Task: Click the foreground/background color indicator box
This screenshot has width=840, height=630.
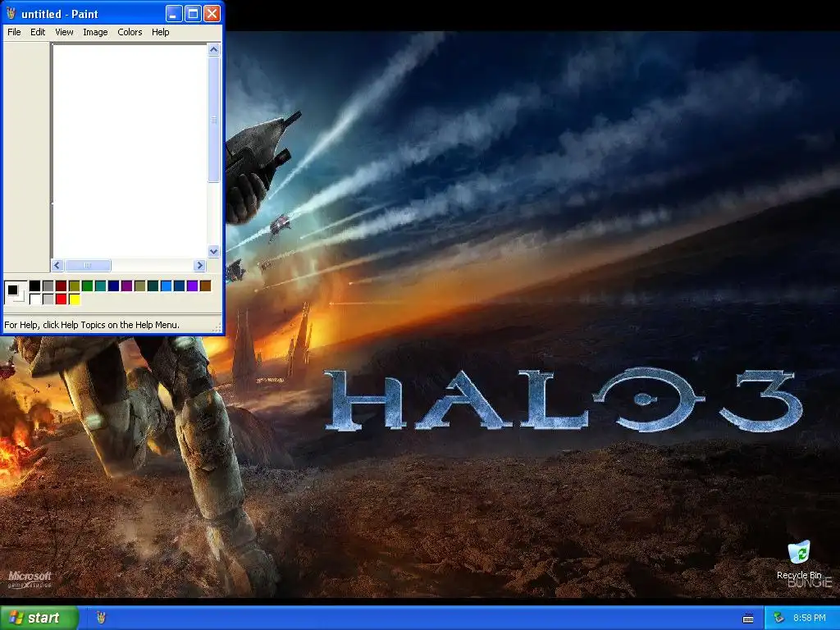Action: [x=15, y=293]
